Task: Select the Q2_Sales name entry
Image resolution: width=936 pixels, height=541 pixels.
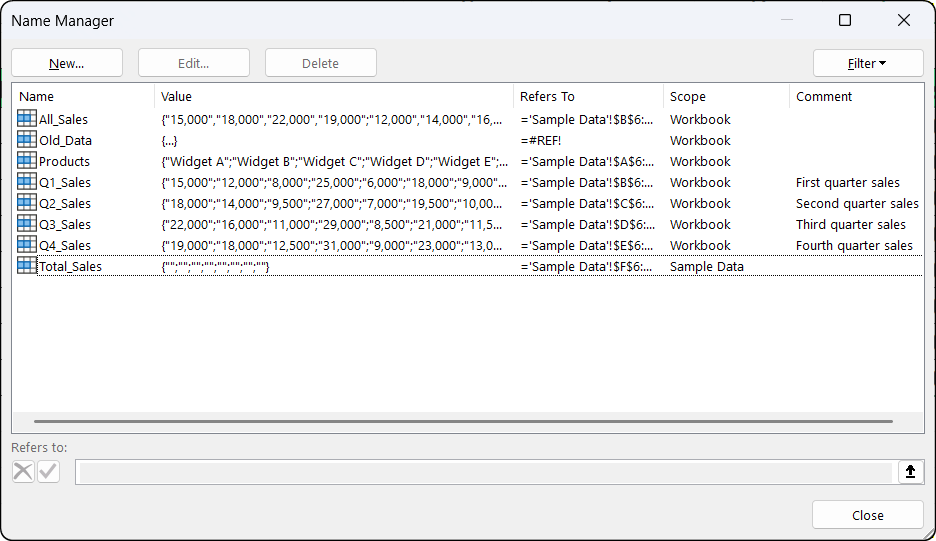Action: pos(65,203)
